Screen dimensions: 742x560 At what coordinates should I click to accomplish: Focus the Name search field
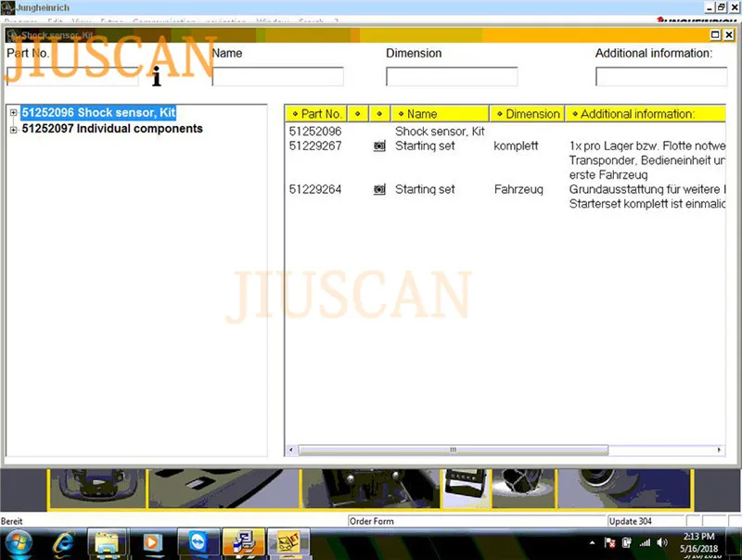[x=277, y=77]
